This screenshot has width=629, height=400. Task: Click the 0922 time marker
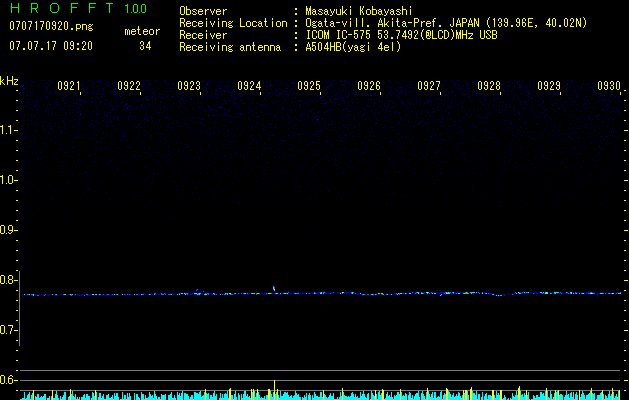pyautogui.click(x=129, y=86)
